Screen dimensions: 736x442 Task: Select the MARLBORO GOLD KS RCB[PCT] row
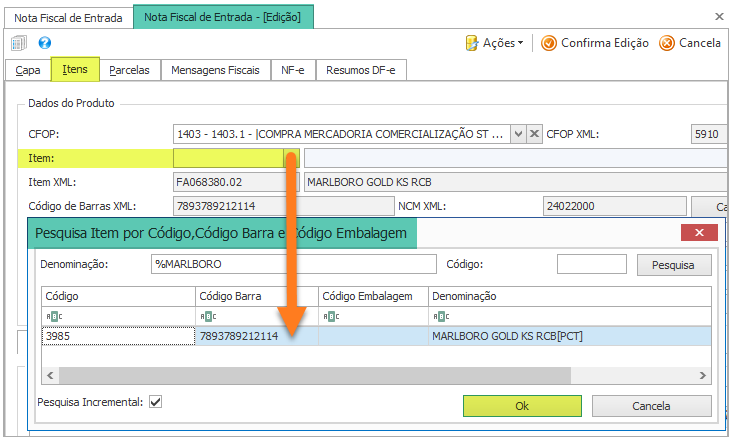tap(507, 337)
